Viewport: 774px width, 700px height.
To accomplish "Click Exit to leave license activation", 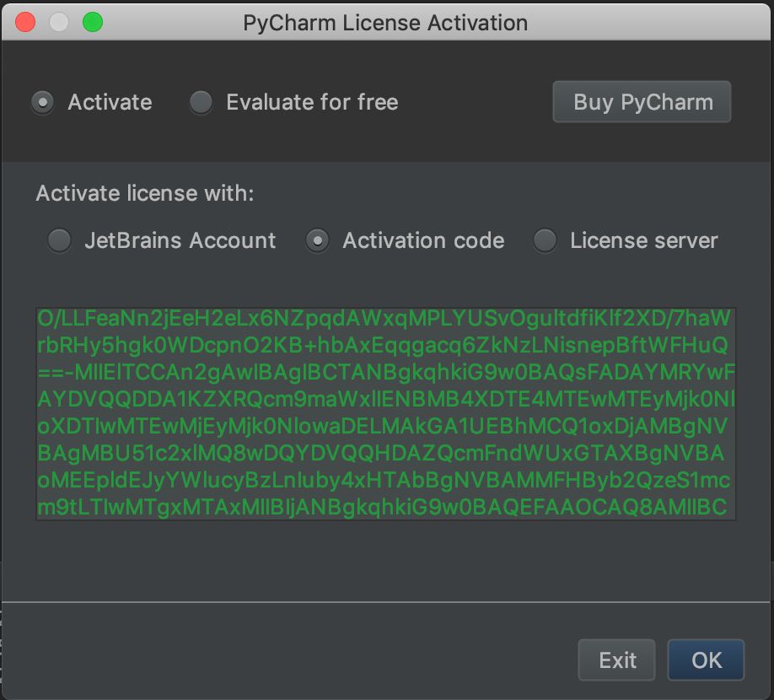I will (x=616, y=660).
